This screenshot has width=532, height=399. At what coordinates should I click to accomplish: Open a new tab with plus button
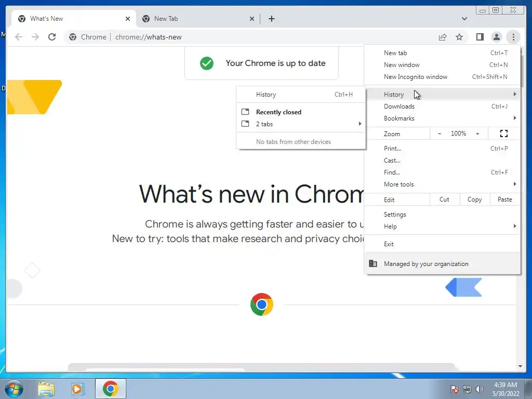click(x=271, y=19)
